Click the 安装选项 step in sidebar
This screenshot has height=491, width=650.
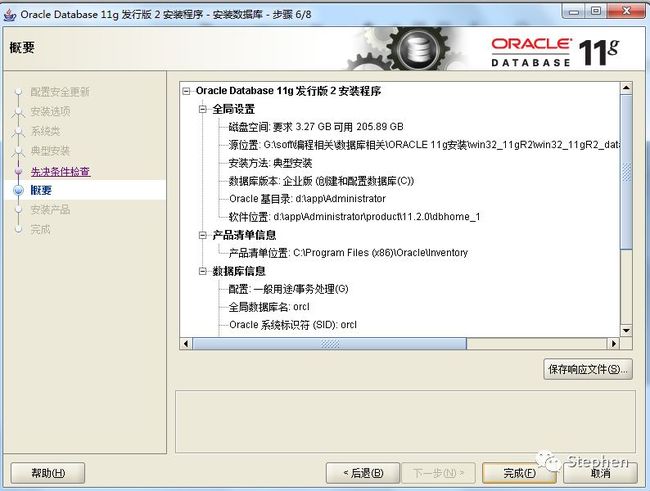coord(50,111)
